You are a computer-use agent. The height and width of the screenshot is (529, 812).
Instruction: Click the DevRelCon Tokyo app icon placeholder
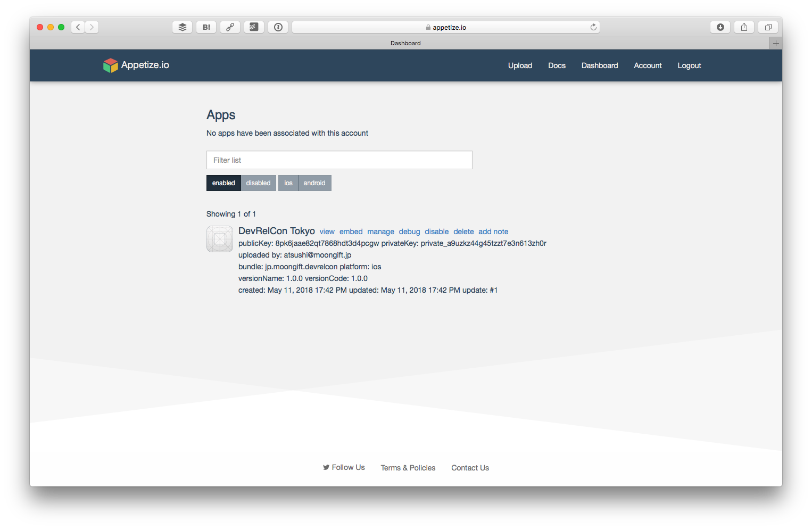coord(220,239)
